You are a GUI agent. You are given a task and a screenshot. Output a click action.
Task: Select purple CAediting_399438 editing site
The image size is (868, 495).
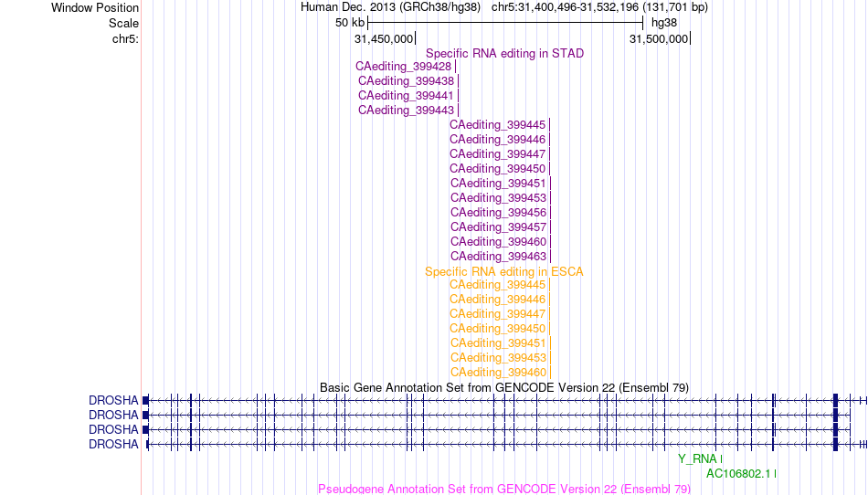tap(407, 80)
